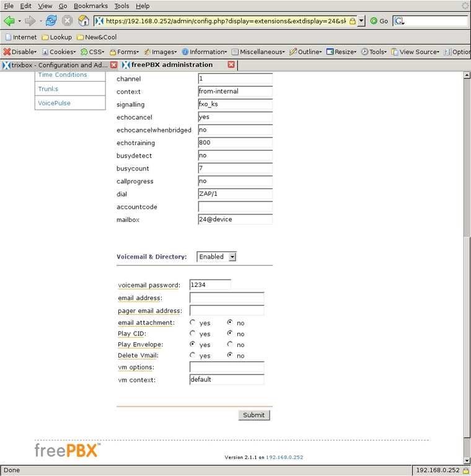Set Play CID to yes
The image size is (471, 476).
coord(193,333)
